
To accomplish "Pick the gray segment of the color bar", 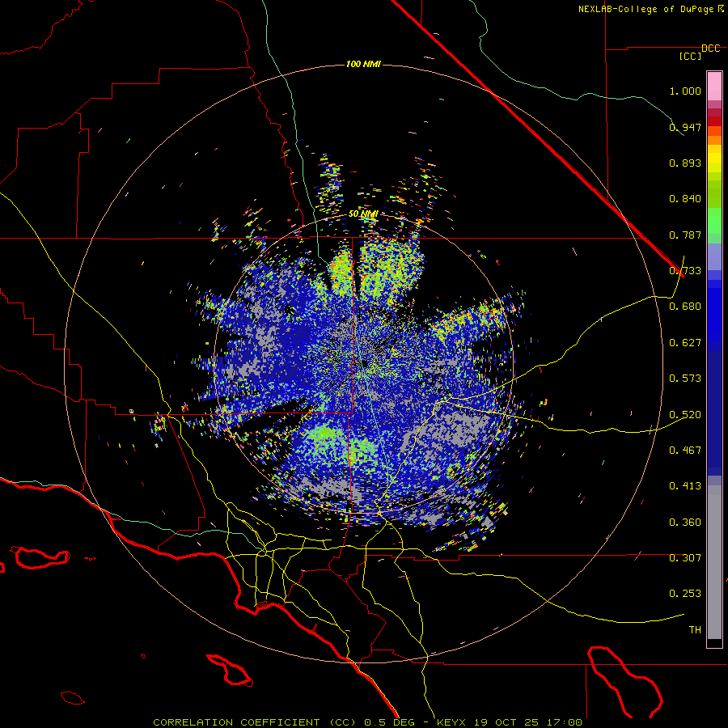I will (x=714, y=562).
